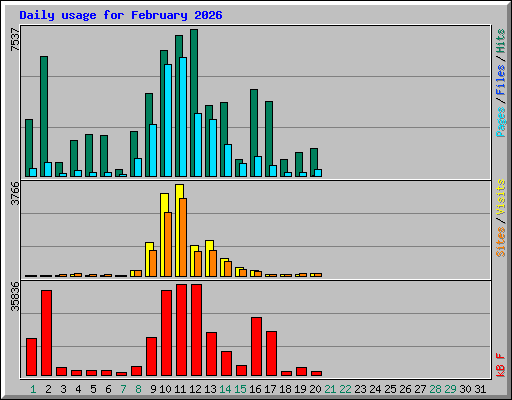The image size is (512, 400).
Task: Click day 10 on the x-axis
Action: point(165,389)
